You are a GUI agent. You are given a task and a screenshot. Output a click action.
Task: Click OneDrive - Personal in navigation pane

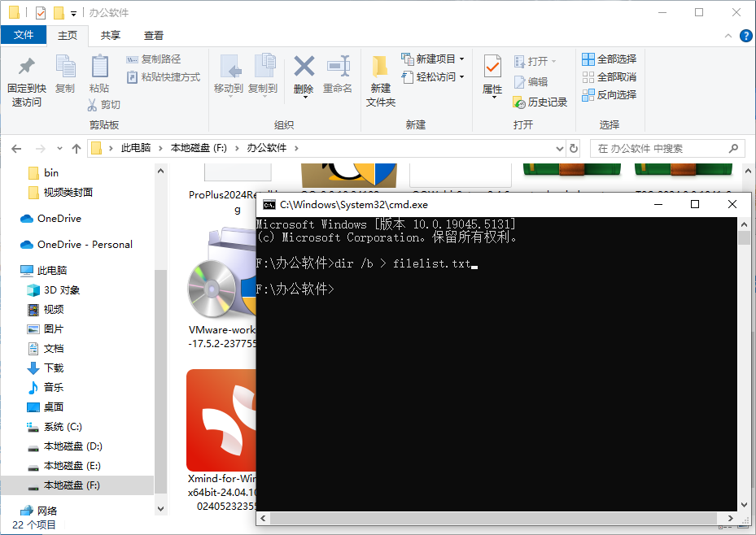77,244
